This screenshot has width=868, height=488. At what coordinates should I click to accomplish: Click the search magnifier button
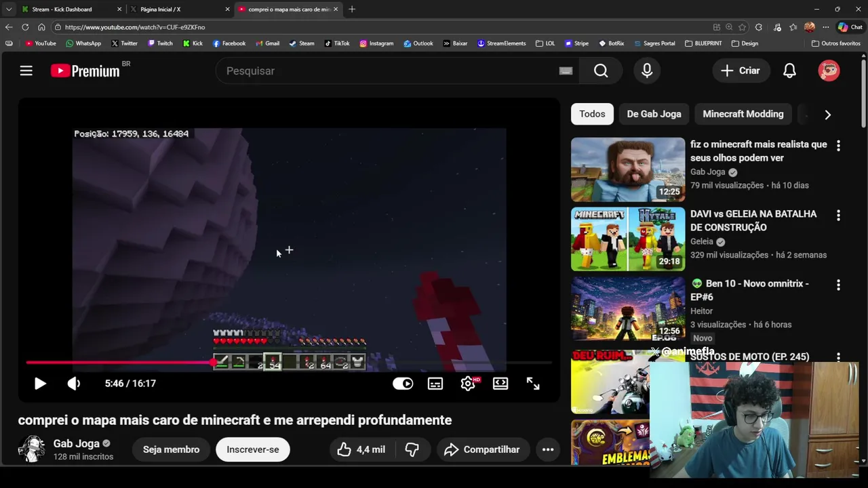(x=601, y=70)
